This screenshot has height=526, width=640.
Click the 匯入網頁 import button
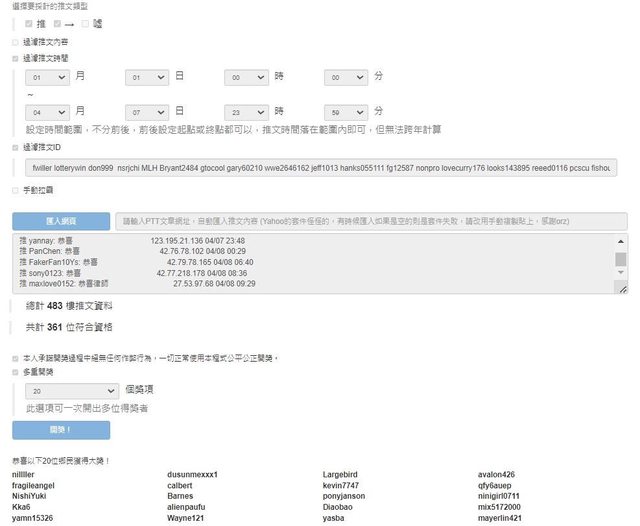point(61,221)
